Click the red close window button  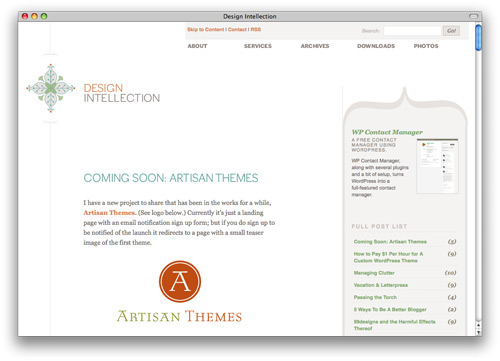(25, 16)
